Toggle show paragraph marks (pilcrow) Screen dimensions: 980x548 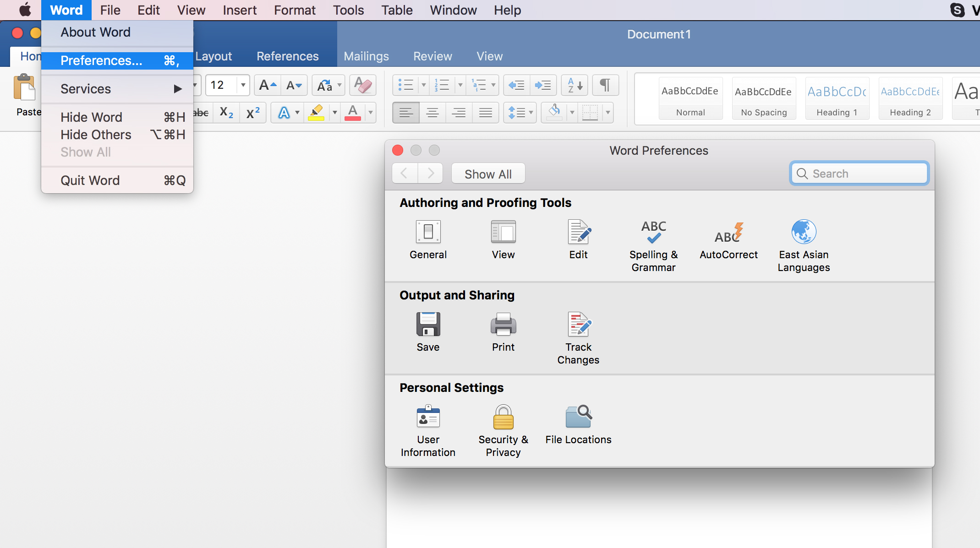tap(605, 85)
